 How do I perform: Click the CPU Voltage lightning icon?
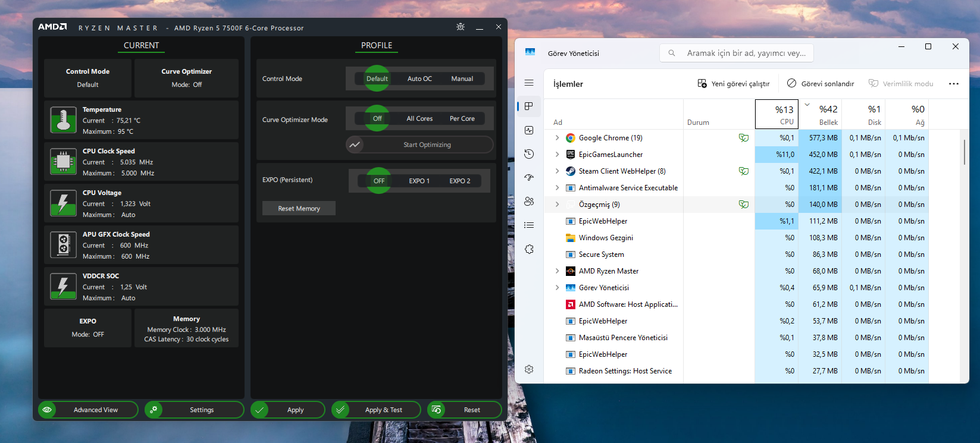click(x=63, y=203)
